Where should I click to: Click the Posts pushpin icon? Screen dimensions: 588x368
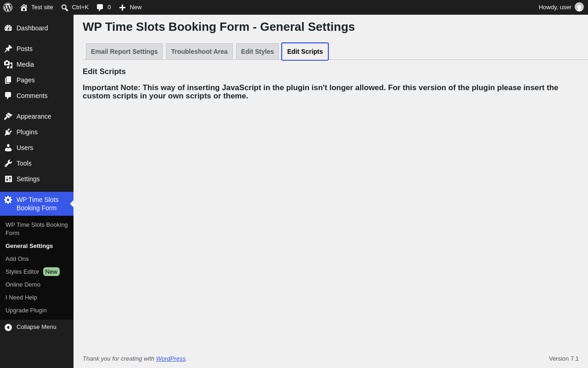click(8, 49)
